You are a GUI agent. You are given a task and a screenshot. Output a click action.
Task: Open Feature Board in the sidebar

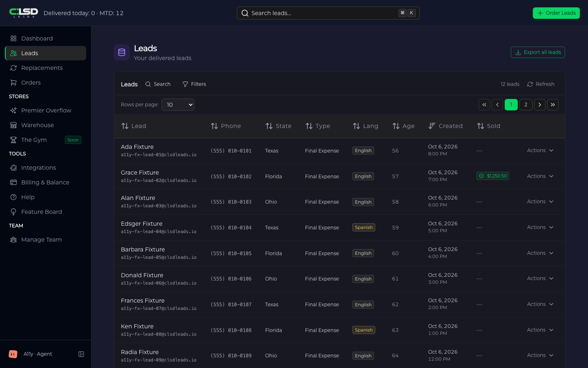tap(46, 212)
